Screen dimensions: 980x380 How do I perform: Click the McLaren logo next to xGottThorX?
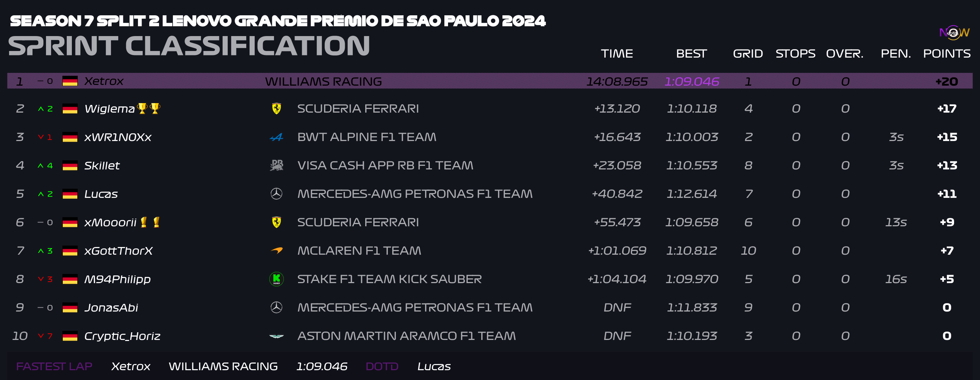(x=277, y=250)
